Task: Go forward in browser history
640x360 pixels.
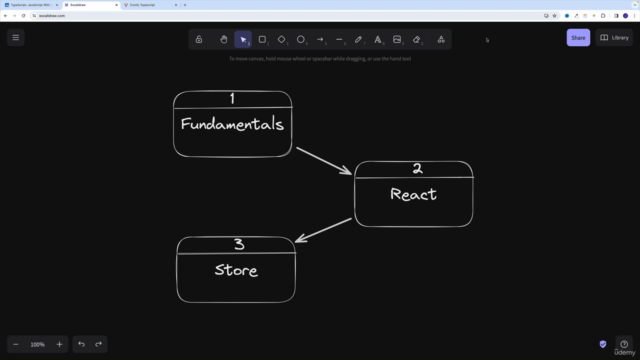Action: (x=14, y=16)
